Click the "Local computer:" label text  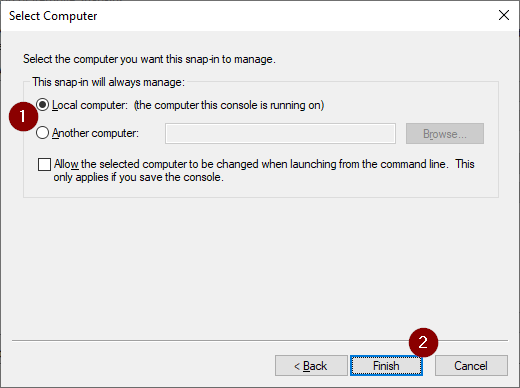pyautogui.click(x=90, y=105)
